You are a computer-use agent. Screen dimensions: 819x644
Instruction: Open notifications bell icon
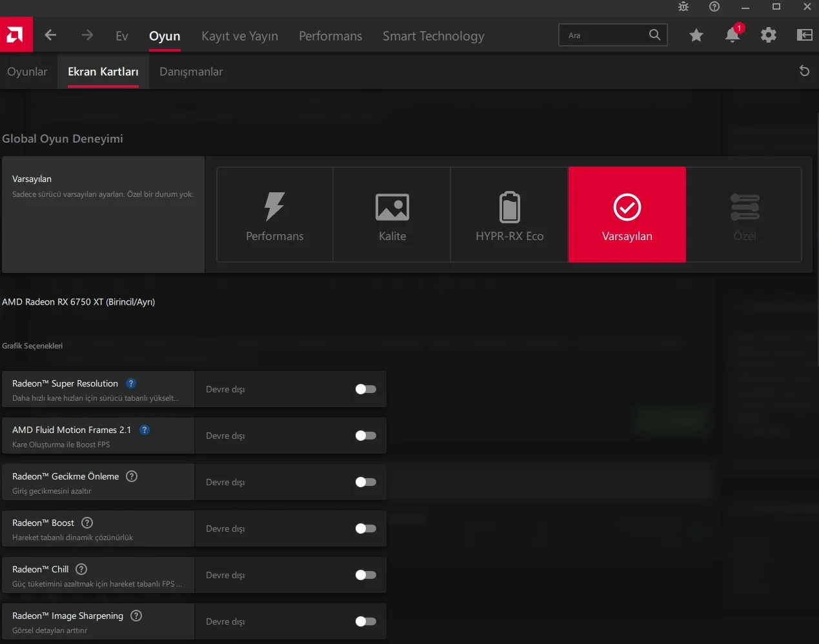click(x=733, y=35)
